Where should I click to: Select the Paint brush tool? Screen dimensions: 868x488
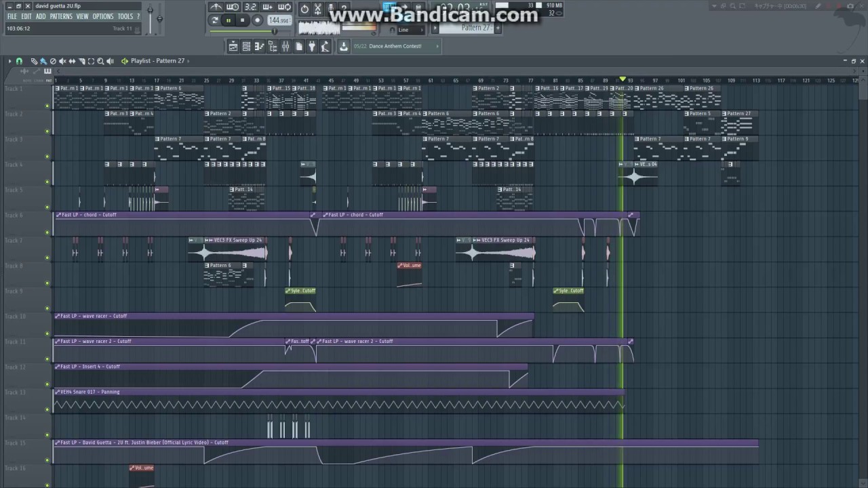click(43, 61)
